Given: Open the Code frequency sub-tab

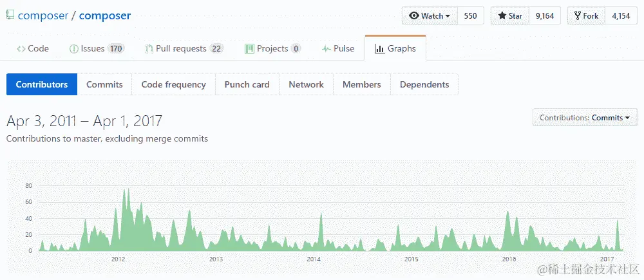Looking at the screenshot, I should coord(173,84).
